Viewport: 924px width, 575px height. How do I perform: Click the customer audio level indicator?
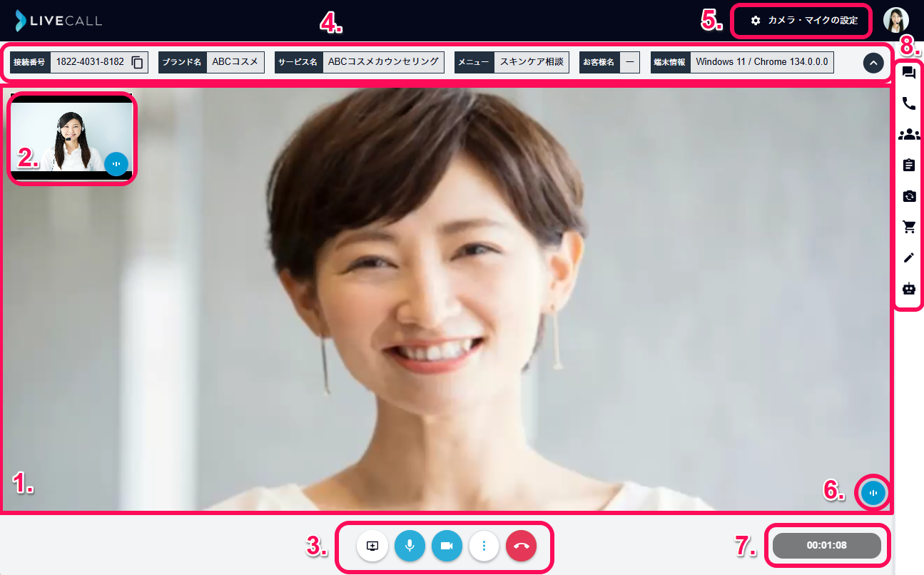click(873, 492)
